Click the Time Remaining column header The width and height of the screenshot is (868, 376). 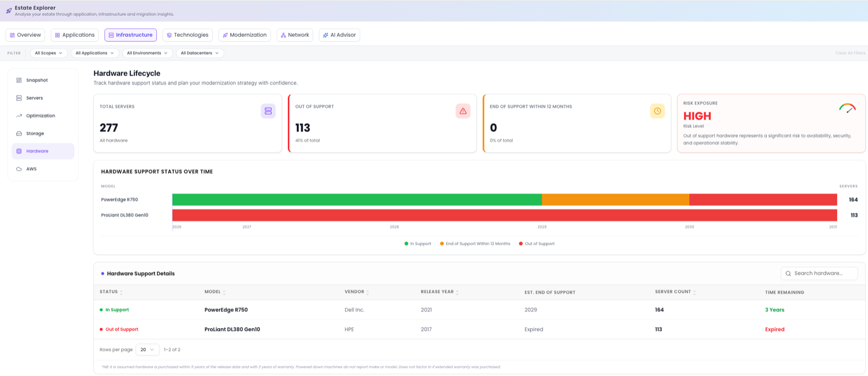coord(784,293)
